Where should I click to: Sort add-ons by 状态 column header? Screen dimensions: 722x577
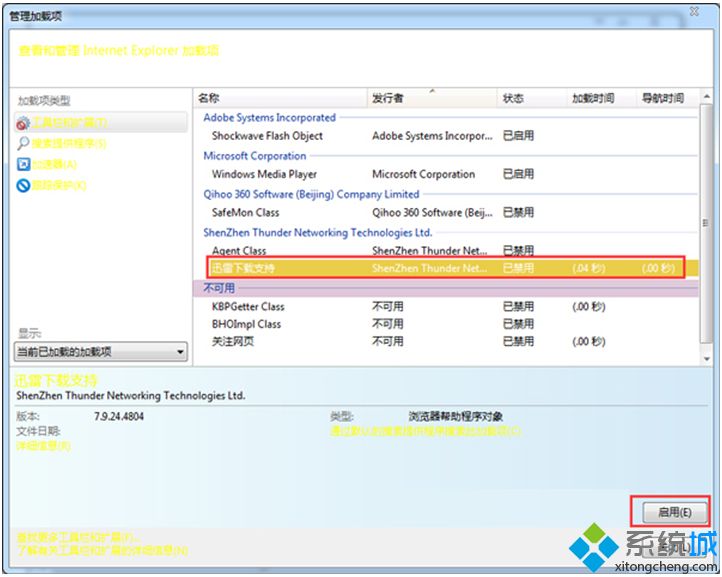[x=531, y=98]
